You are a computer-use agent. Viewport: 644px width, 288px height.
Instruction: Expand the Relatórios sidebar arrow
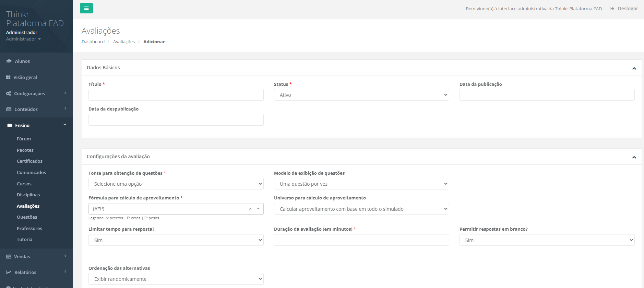coord(65,272)
